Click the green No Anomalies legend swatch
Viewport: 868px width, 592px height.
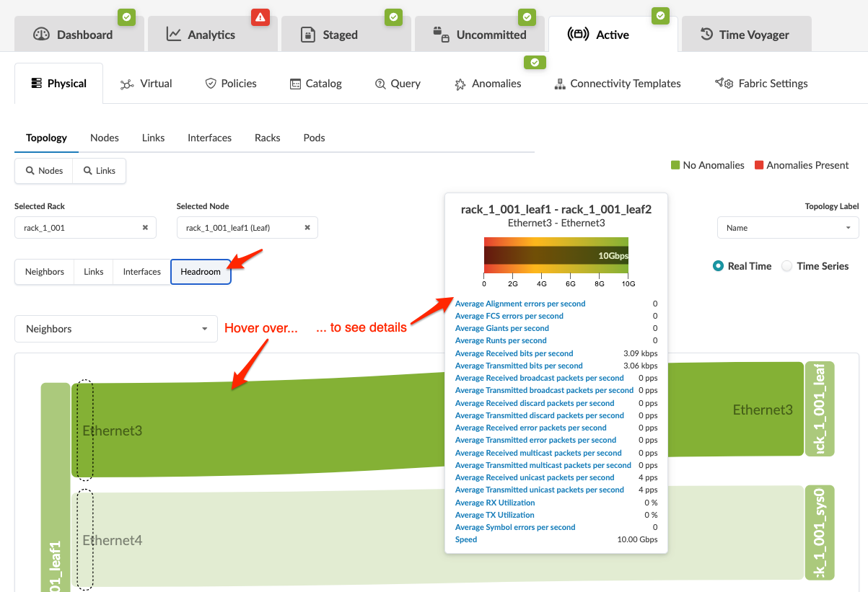675,165
